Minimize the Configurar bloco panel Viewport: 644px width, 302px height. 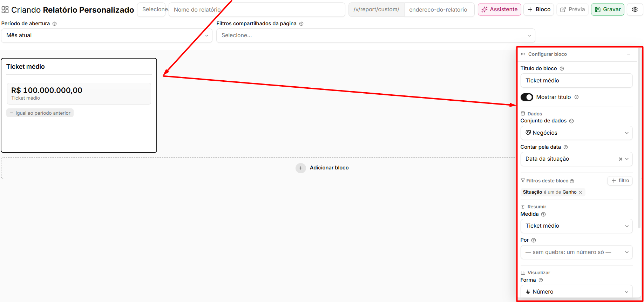(629, 54)
